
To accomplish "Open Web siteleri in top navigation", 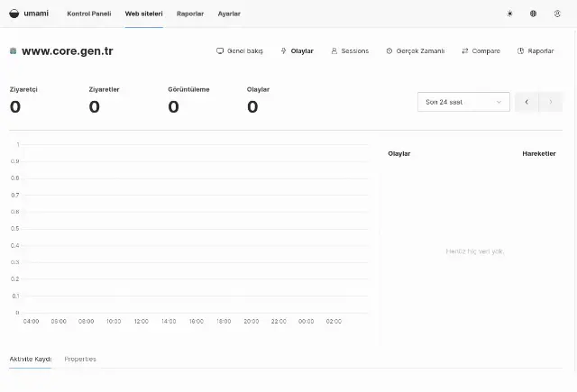I will (144, 14).
